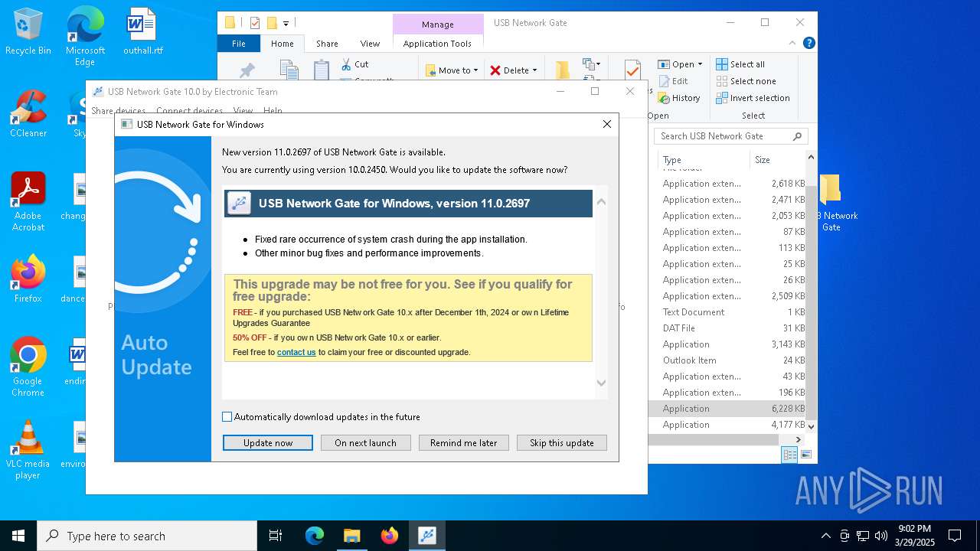Image resolution: width=980 pixels, height=551 pixels.
Task: Open the File tab in Explorer
Action: (239, 44)
